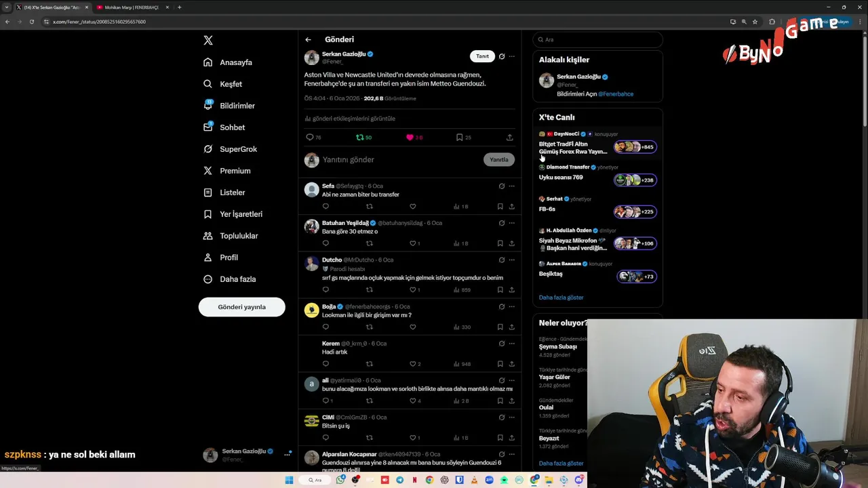Go back with the arrow next to Gönderi
This screenshot has height=488, width=868.
(308, 39)
